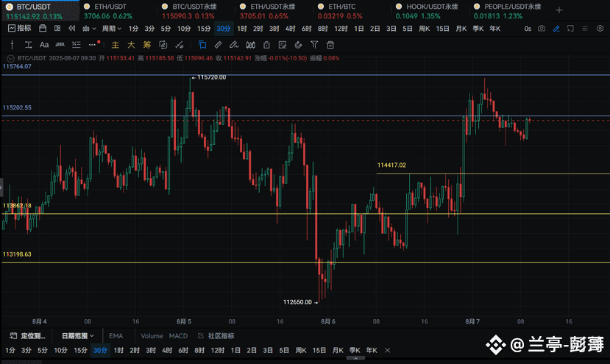610x364 pixels.
Task: Select 15分 interval in top toolbar
Action: 204,29
